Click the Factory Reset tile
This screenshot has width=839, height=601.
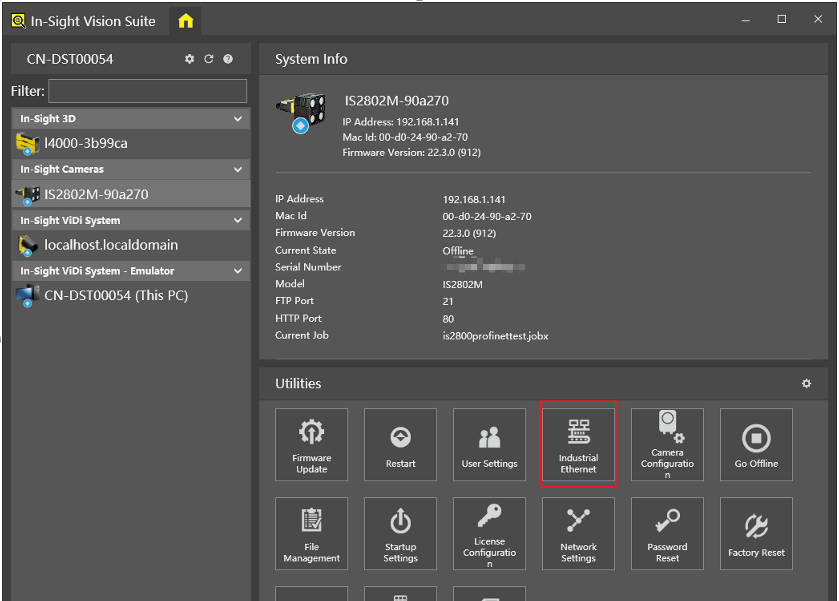click(756, 534)
